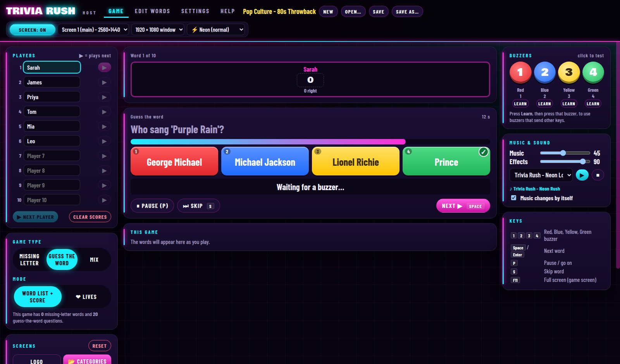Click the Open... button
The height and width of the screenshot is (364, 620).
[x=353, y=12]
